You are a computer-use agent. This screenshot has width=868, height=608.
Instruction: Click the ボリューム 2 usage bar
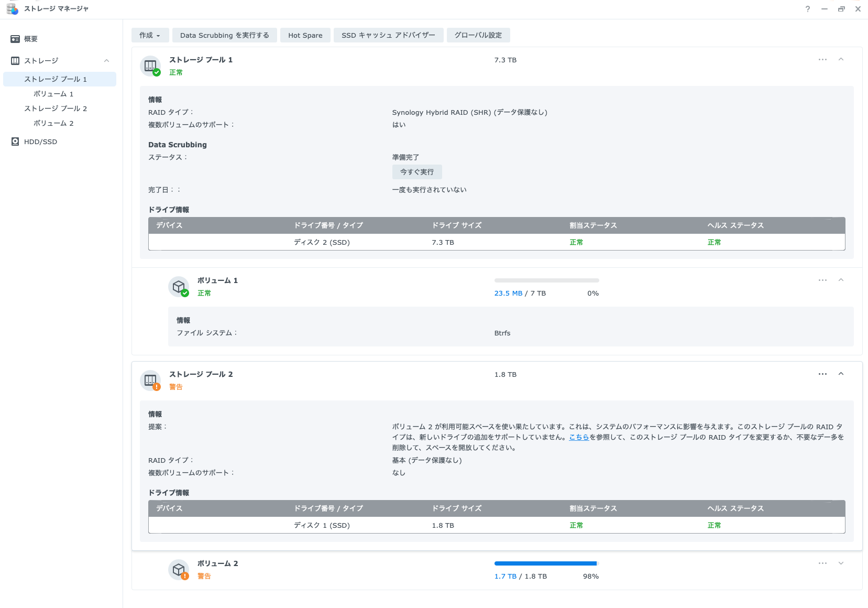tap(546, 563)
